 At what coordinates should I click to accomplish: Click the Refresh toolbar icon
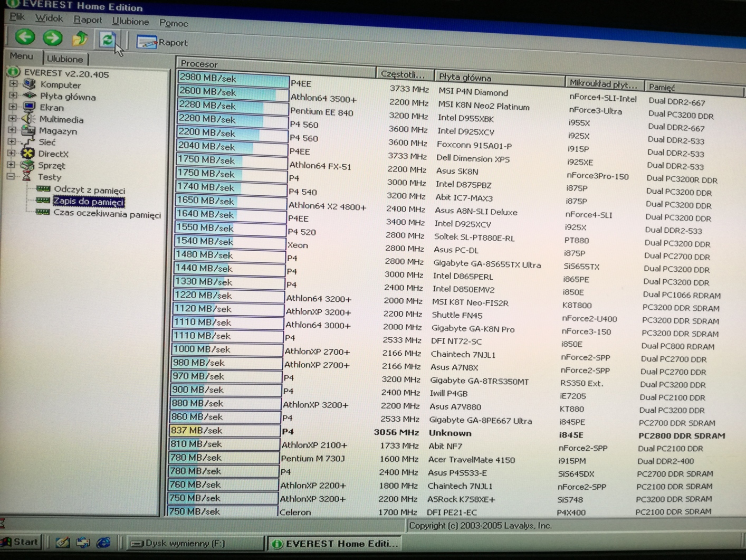tap(107, 39)
